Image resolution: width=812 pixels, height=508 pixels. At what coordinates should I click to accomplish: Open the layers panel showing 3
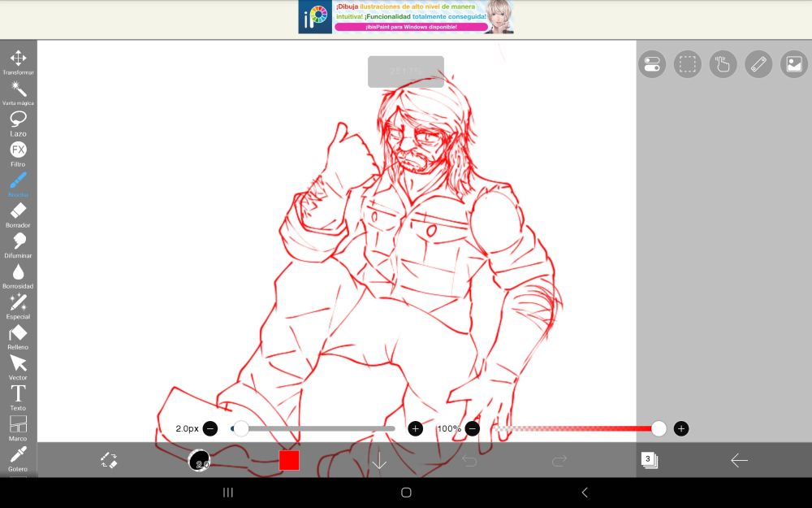click(x=649, y=460)
